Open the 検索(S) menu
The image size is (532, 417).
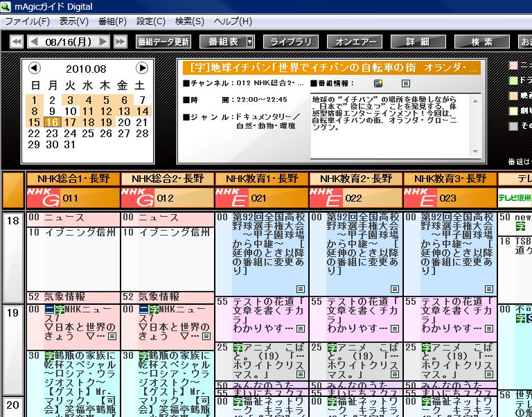pyautogui.click(x=190, y=21)
